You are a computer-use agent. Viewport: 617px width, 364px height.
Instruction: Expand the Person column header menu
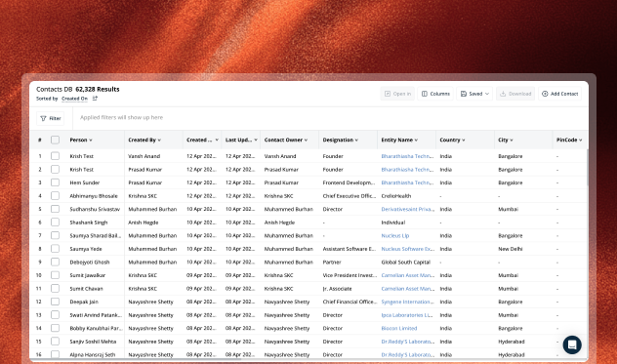click(x=91, y=141)
